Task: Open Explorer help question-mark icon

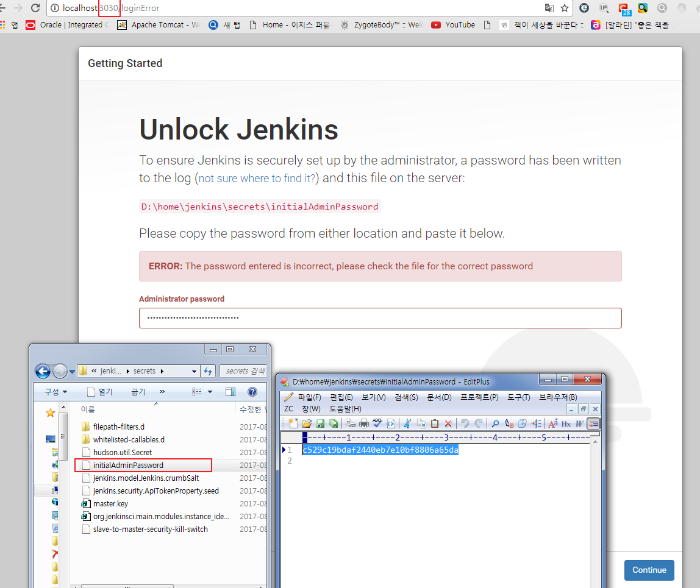Action: click(x=252, y=392)
